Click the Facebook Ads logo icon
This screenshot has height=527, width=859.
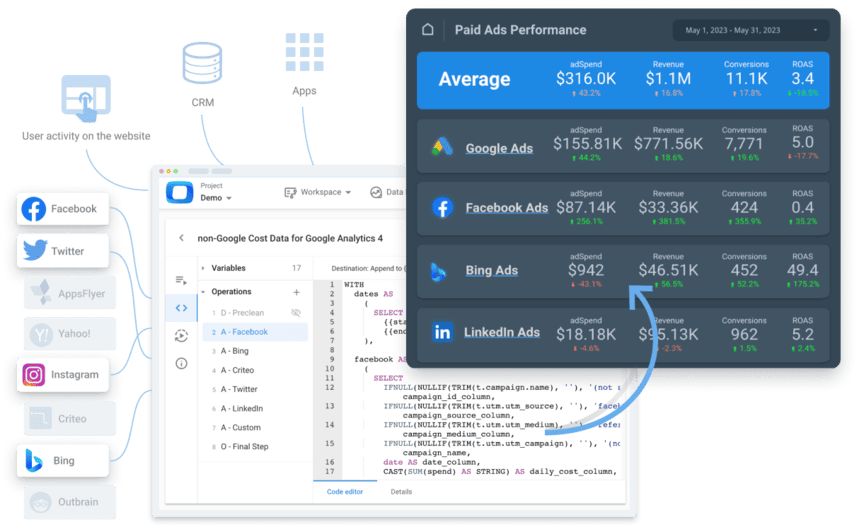(x=443, y=208)
